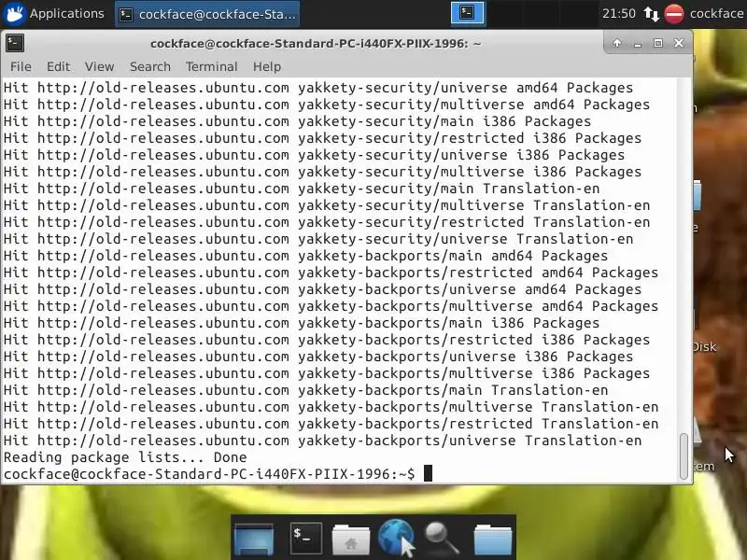
Task: Click the terminal prompt cursor line
Action: click(x=218, y=474)
